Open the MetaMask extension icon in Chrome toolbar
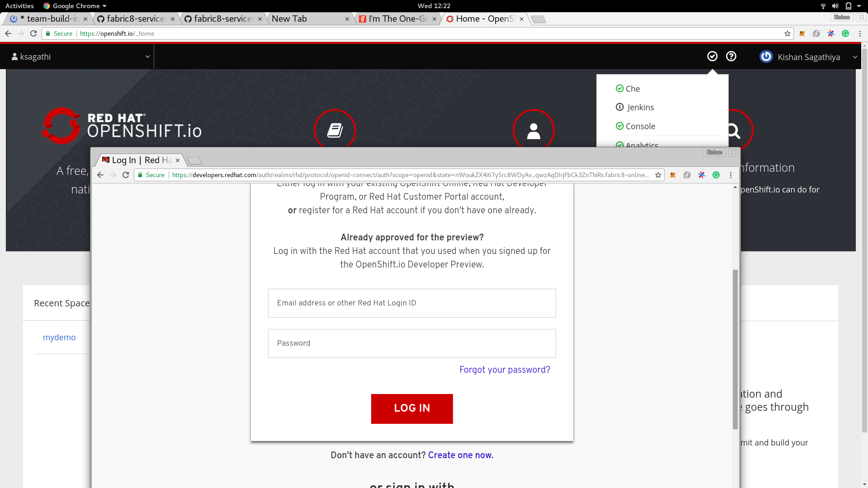Image resolution: width=868 pixels, height=488 pixels. click(x=802, y=33)
